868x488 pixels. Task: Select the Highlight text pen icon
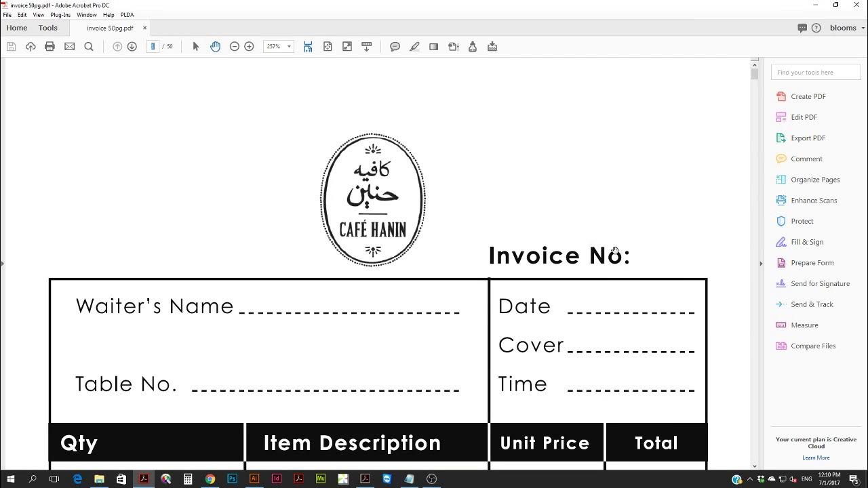pyautogui.click(x=414, y=47)
